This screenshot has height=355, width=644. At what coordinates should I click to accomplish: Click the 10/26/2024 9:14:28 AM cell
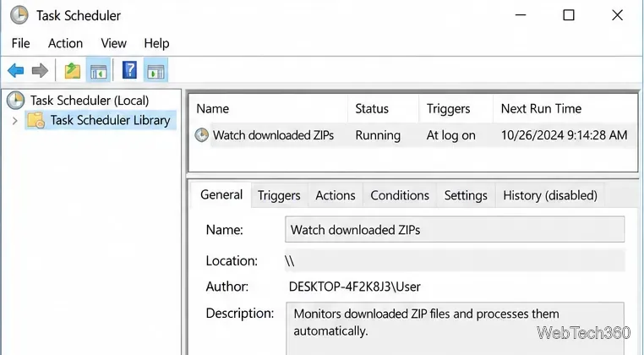click(x=565, y=135)
